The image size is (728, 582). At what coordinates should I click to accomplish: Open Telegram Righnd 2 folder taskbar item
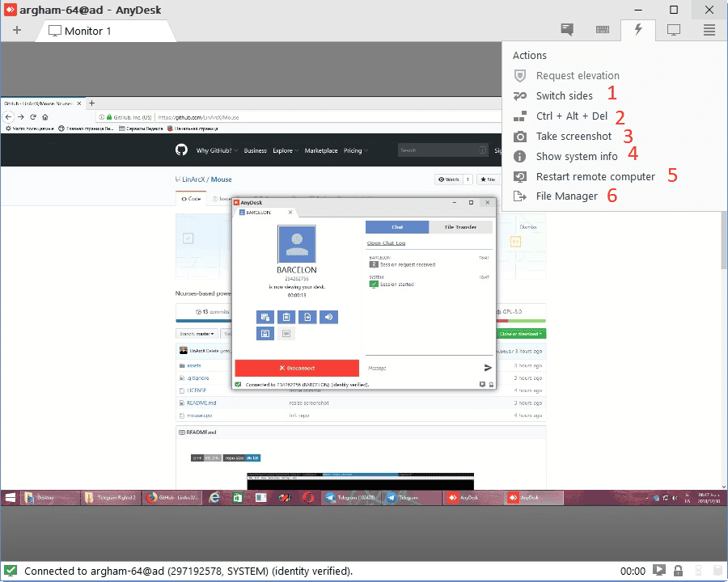point(111,498)
